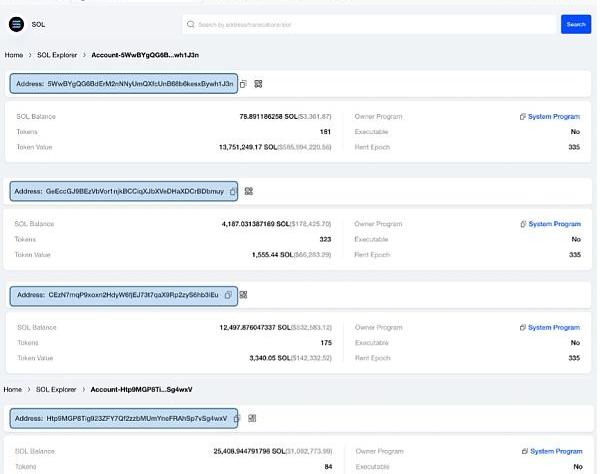Select the highlighted GeEccGJ9BEzVb address box
Image resolution: width=600 pixels, height=474 pixels.
[x=124, y=190]
